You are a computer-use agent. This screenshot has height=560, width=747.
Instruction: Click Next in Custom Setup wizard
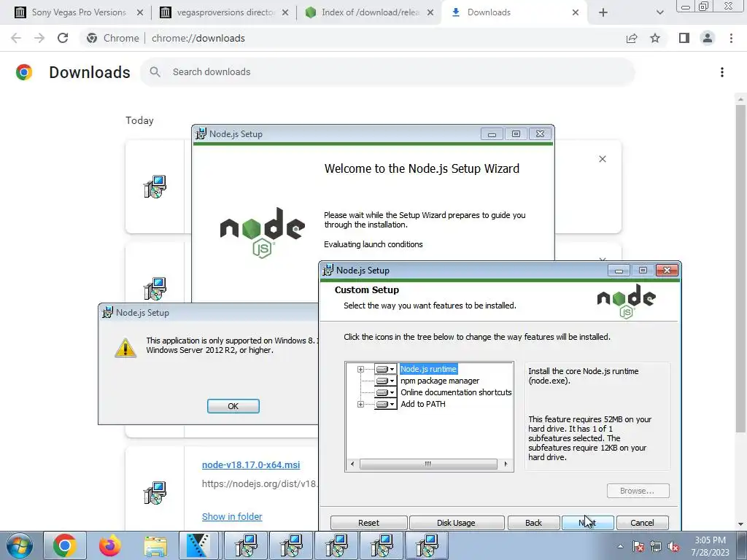[x=587, y=523]
